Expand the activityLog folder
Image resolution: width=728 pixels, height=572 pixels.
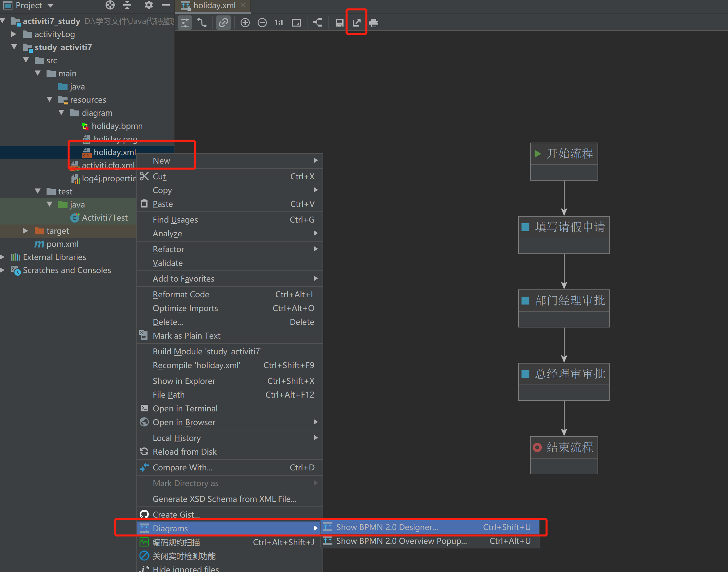pos(14,34)
